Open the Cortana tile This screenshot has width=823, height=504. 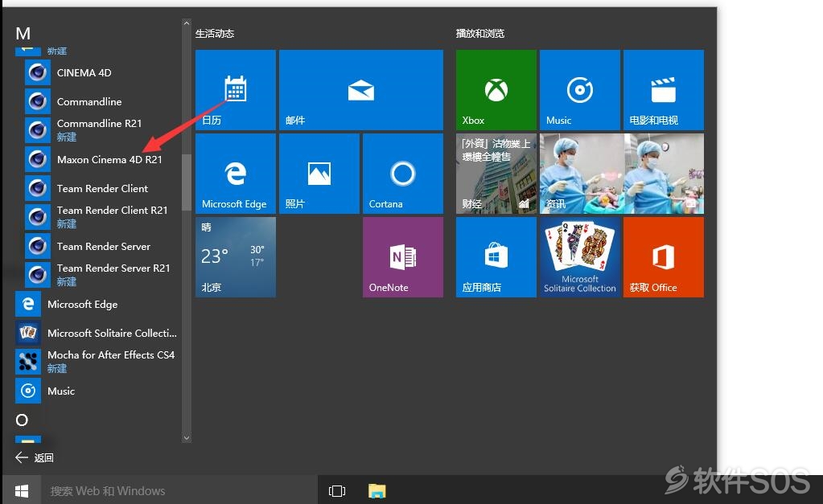(403, 174)
